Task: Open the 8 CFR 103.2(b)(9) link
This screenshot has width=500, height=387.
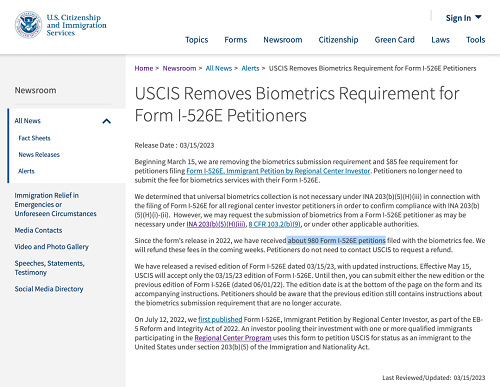Action: tap(275, 224)
